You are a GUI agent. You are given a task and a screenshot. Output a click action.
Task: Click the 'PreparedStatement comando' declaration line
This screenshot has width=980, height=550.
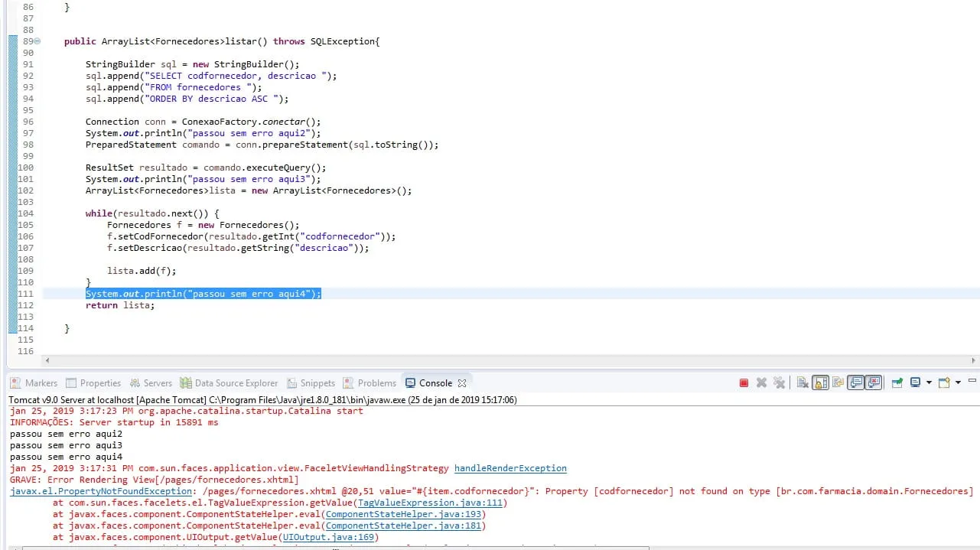(262, 145)
